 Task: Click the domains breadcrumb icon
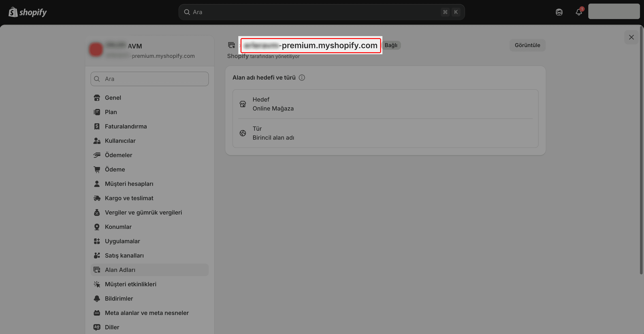coord(232,45)
